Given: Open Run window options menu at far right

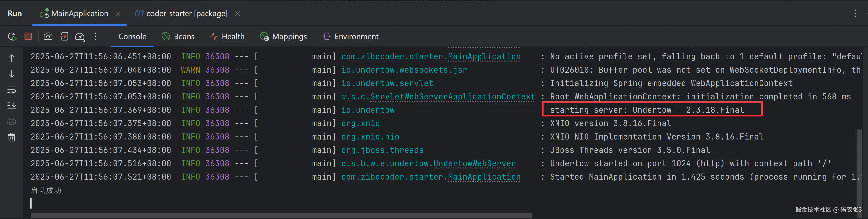Looking at the screenshot, I should (855, 14).
